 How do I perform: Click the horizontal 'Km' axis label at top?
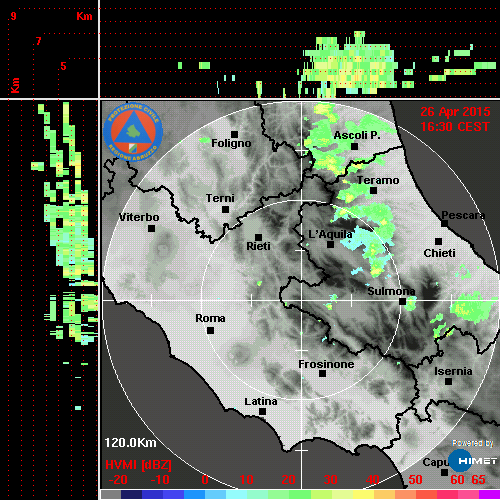(84, 16)
